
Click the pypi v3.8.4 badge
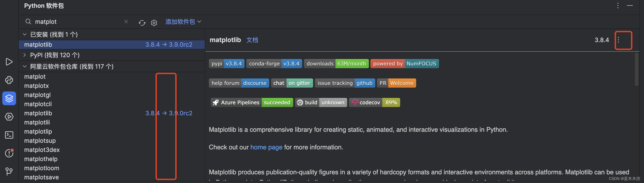[x=226, y=64]
